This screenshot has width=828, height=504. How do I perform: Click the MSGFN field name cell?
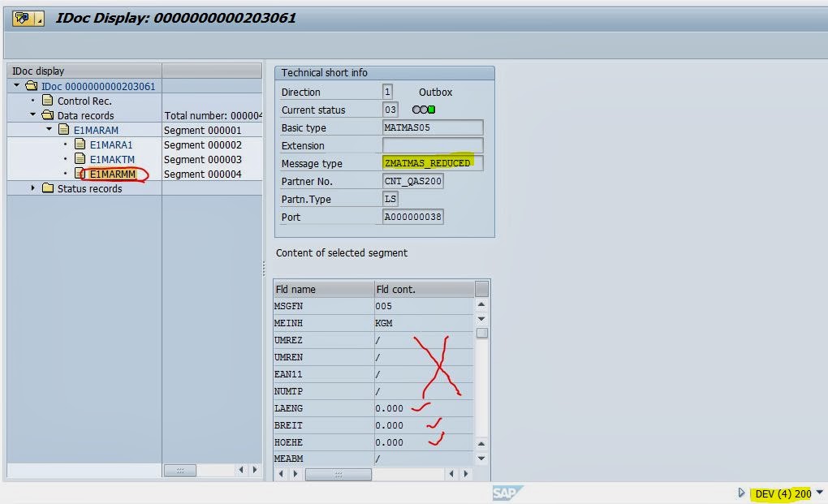click(324, 306)
